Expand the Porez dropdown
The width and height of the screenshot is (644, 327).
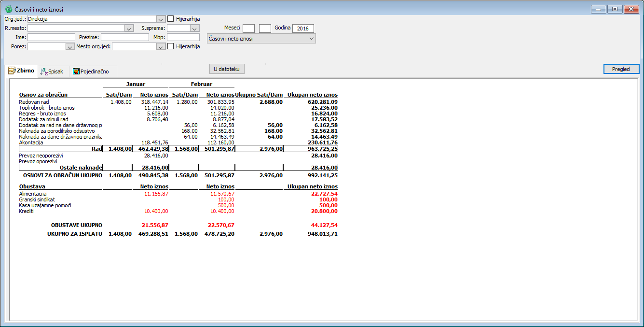point(69,47)
